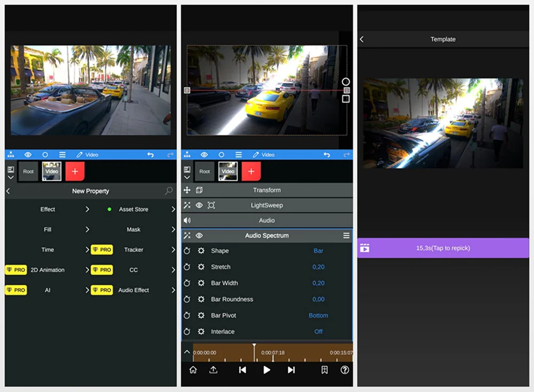534x392 pixels.
Task: Tap the Home icon in the bottom bar
Action: [x=193, y=370]
